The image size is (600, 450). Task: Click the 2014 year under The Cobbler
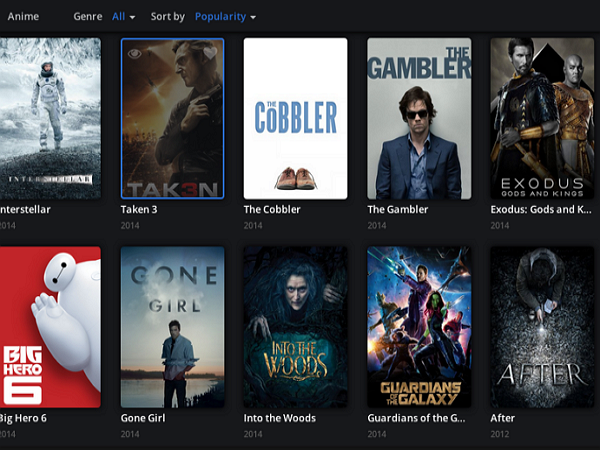click(x=253, y=225)
